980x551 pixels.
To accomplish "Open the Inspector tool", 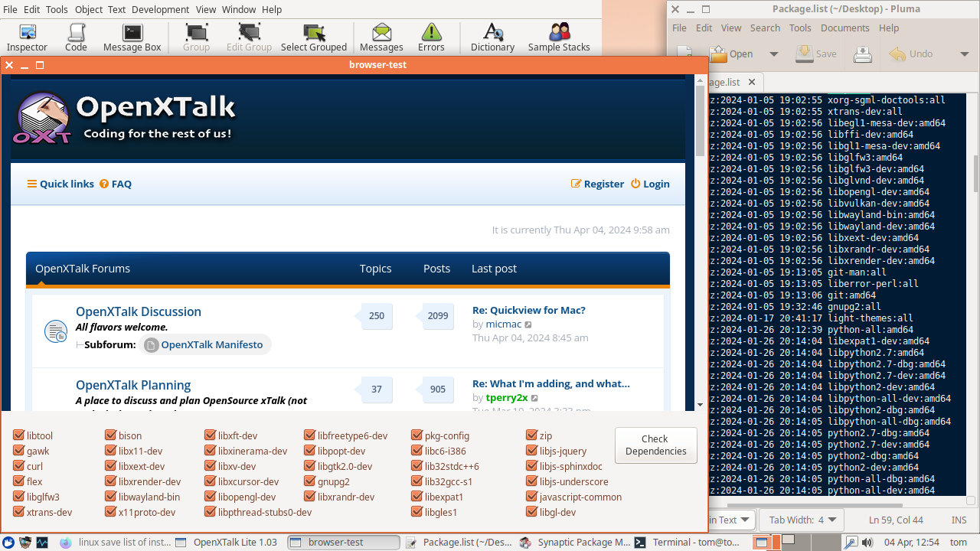I will tap(28, 37).
